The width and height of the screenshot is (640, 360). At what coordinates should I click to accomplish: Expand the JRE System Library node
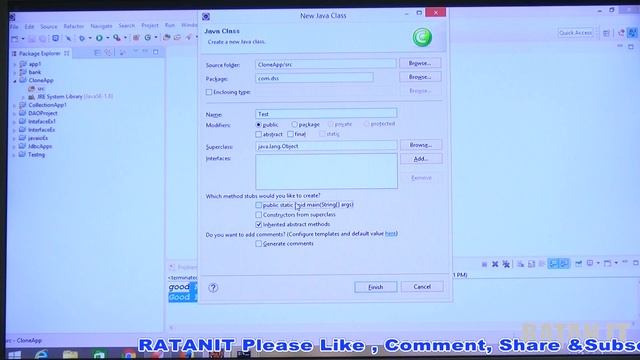(x=23, y=97)
